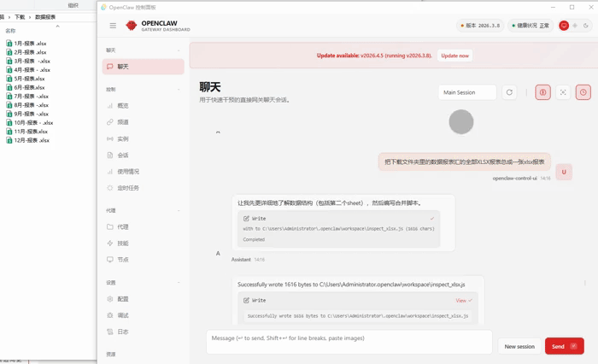Click the gear icon next to 配置
598x364 pixels.
(x=110, y=299)
